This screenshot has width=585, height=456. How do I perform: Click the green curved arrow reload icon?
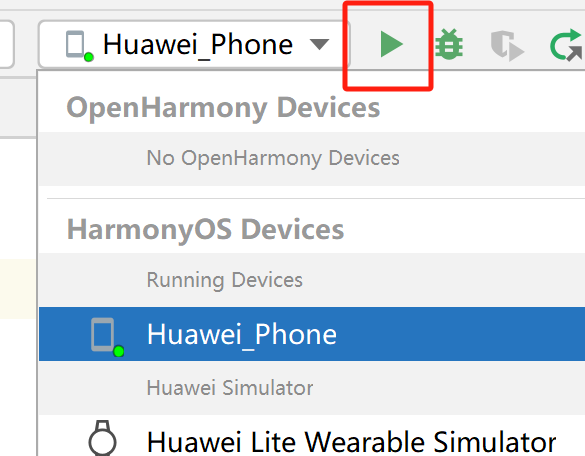566,46
